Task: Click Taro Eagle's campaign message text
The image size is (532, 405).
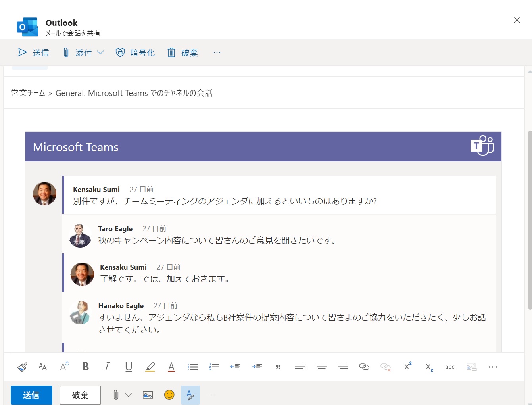Action: tap(218, 240)
